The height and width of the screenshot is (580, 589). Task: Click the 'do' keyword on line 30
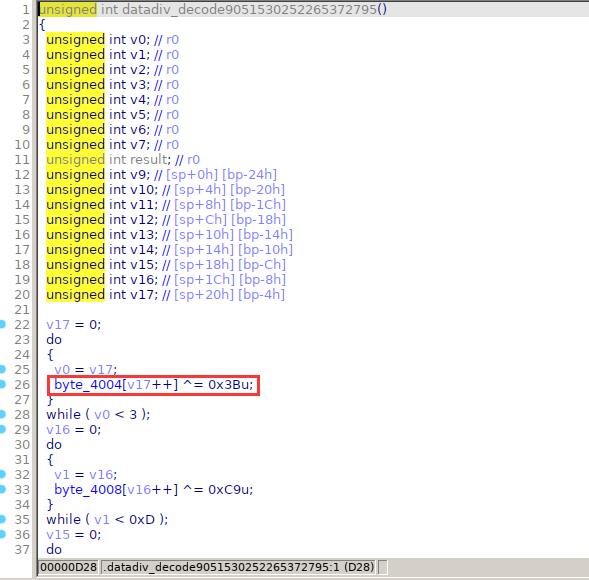pos(54,444)
